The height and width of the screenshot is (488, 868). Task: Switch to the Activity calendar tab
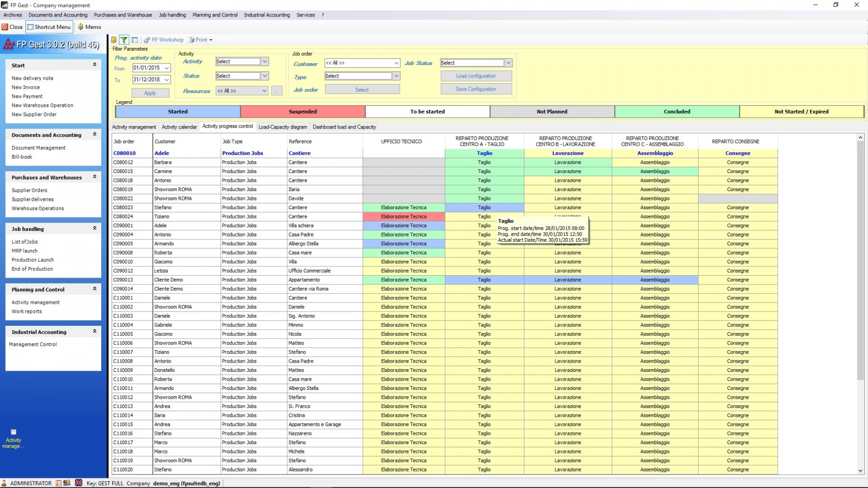(179, 127)
